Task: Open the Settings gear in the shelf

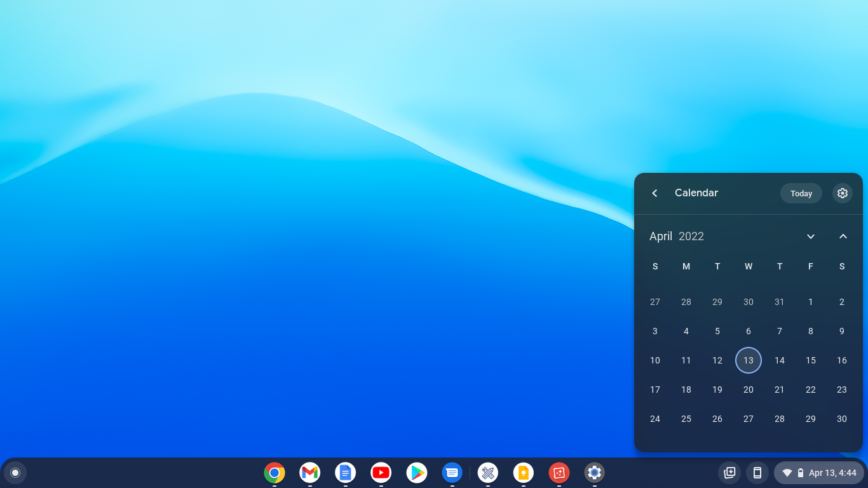Action: [595, 473]
